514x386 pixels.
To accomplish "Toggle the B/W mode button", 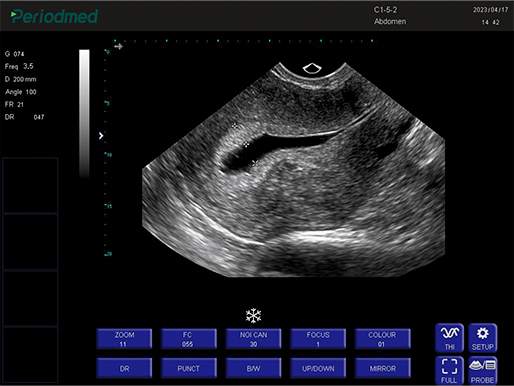I will coord(253,368).
